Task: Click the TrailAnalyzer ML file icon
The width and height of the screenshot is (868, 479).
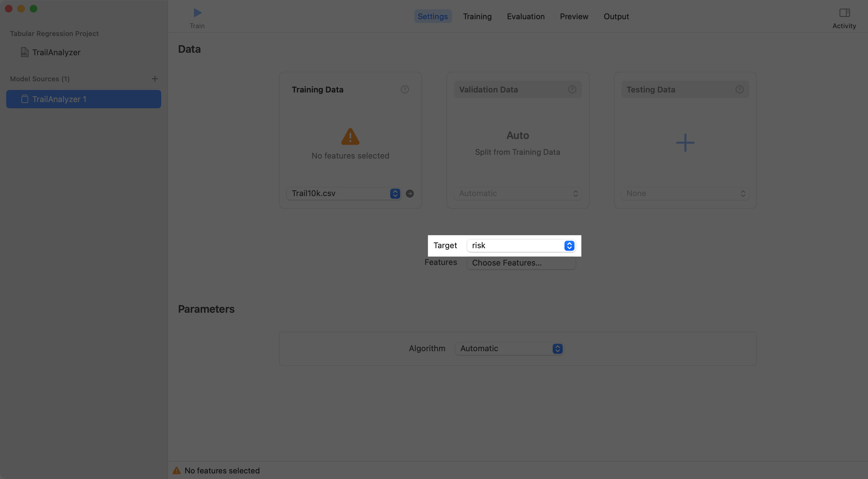Action: point(24,52)
